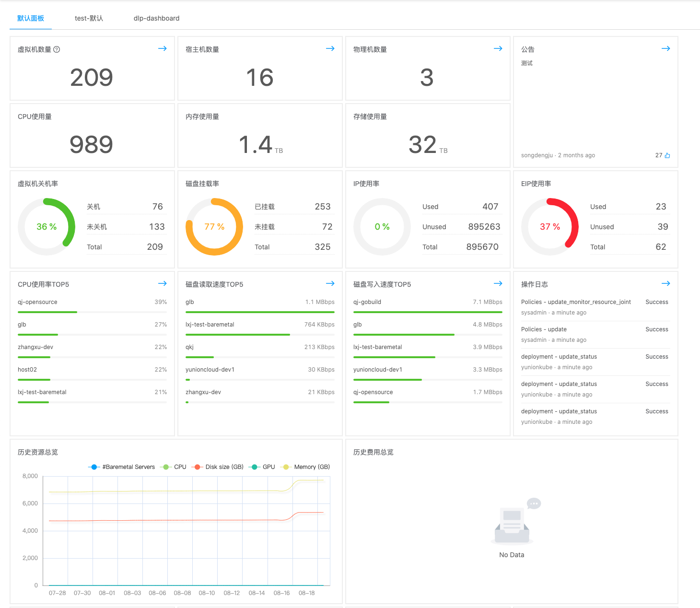Switch to the dlp-dashboard tab
The height and width of the screenshot is (608, 700).
pyautogui.click(x=156, y=18)
